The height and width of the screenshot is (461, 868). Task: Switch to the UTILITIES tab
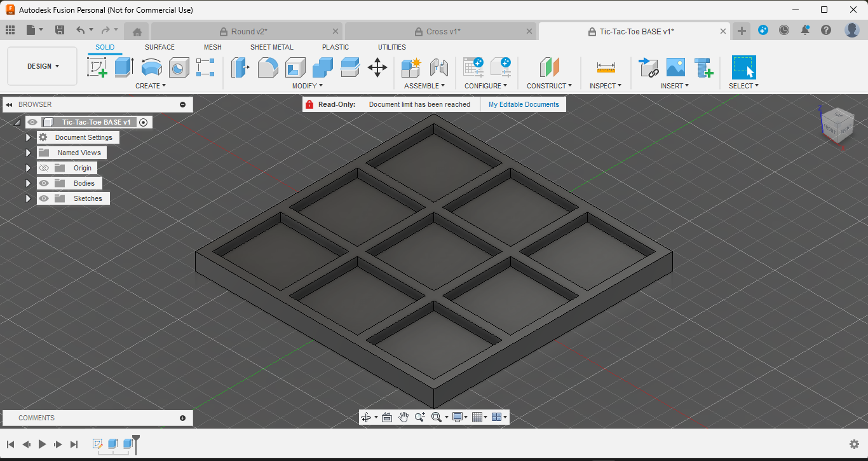392,47
